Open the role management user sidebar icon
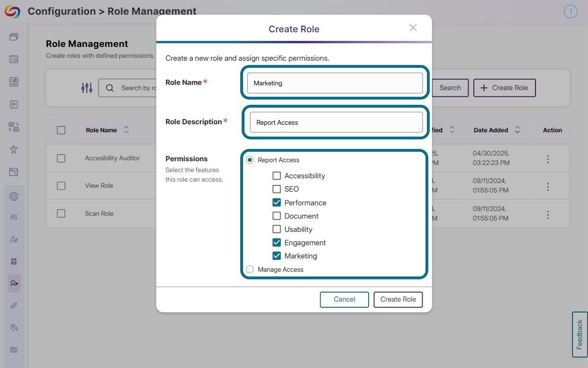 click(14, 284)
